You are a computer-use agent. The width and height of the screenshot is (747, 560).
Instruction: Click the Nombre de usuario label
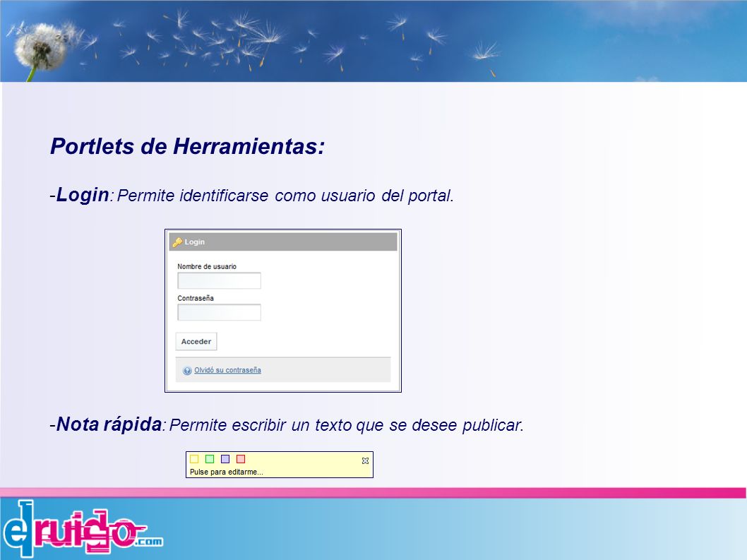click(207, 266)
